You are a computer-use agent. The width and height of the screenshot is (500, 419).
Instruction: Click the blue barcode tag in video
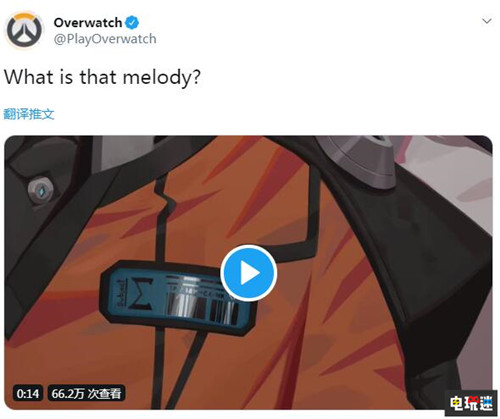176,297
